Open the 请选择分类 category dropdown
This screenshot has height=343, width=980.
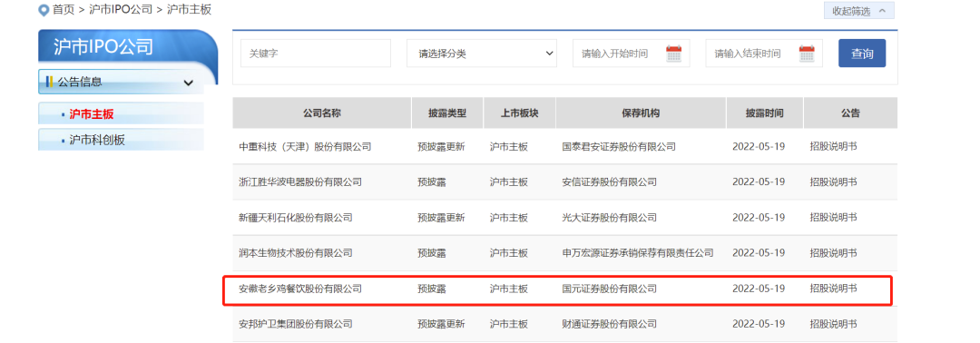pyautogui.click(x=481, y=54)
